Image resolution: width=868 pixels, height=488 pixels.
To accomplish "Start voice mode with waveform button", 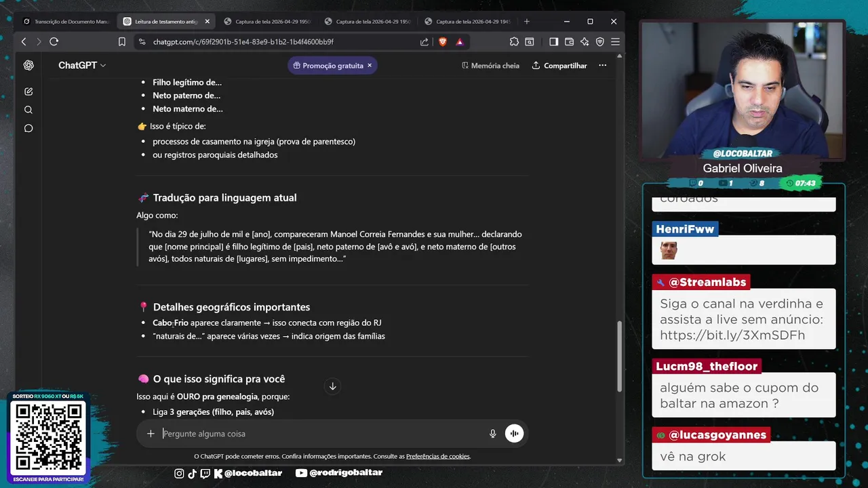I will (514, 434).
